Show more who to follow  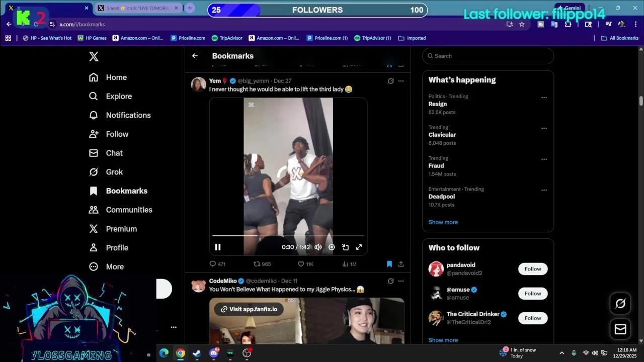coord(443,340)
